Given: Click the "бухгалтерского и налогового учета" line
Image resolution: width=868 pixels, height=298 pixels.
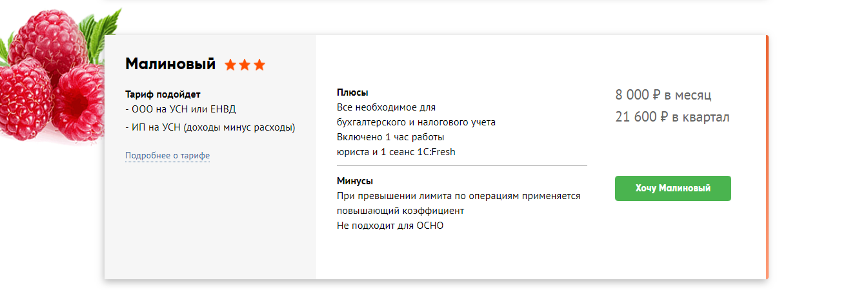Looking at the screenshot, I should [x=416, y=122].
